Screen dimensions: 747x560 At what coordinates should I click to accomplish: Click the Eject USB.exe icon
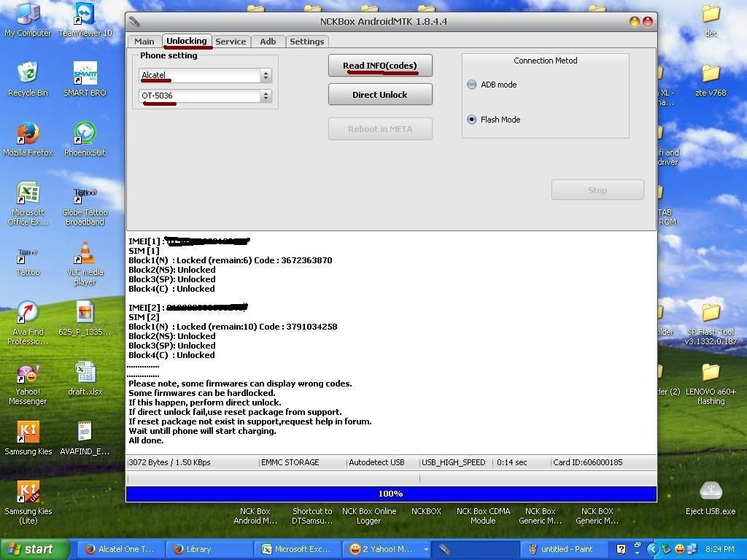tap(711, 492)
